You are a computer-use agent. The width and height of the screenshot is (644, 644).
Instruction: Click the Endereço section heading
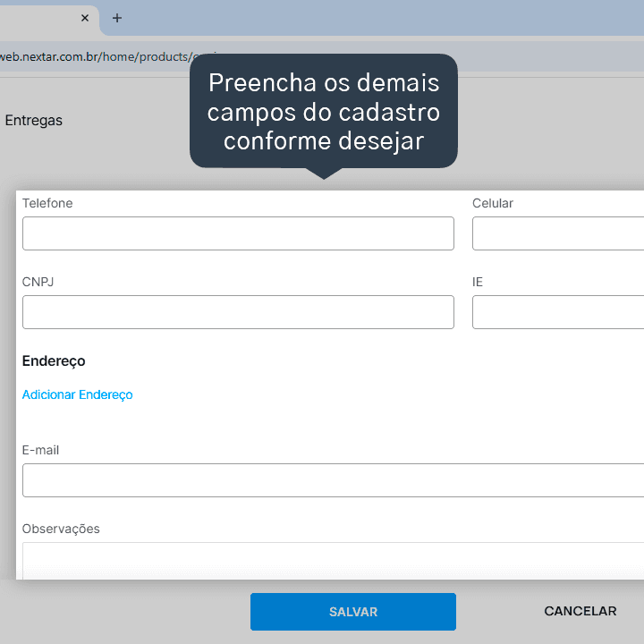(x=54, y=361)
